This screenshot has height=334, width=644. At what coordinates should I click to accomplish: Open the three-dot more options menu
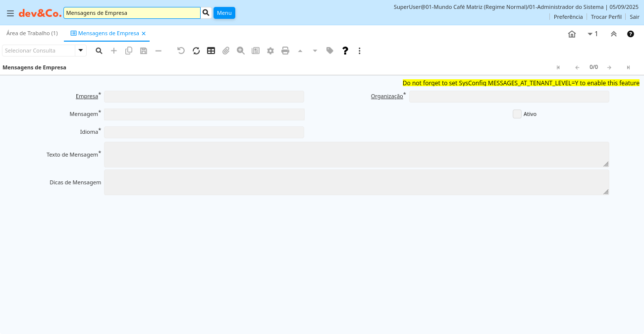click(x=360, y=51)
